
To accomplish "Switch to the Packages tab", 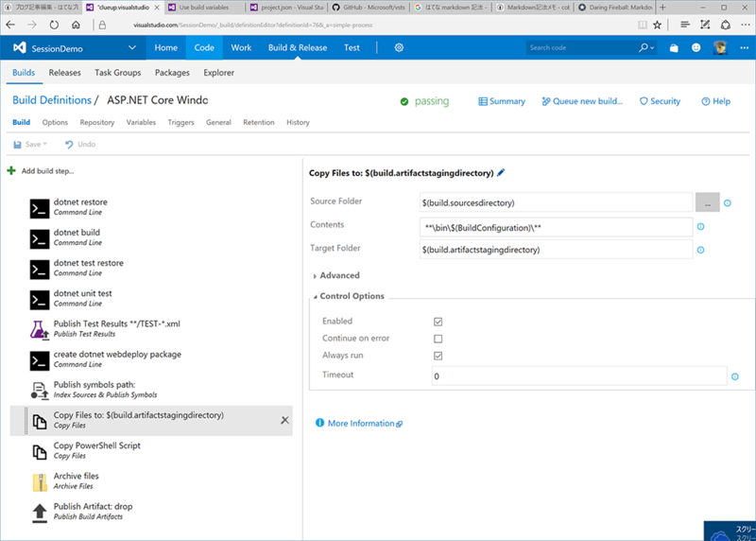I will (x=172, y=73).
